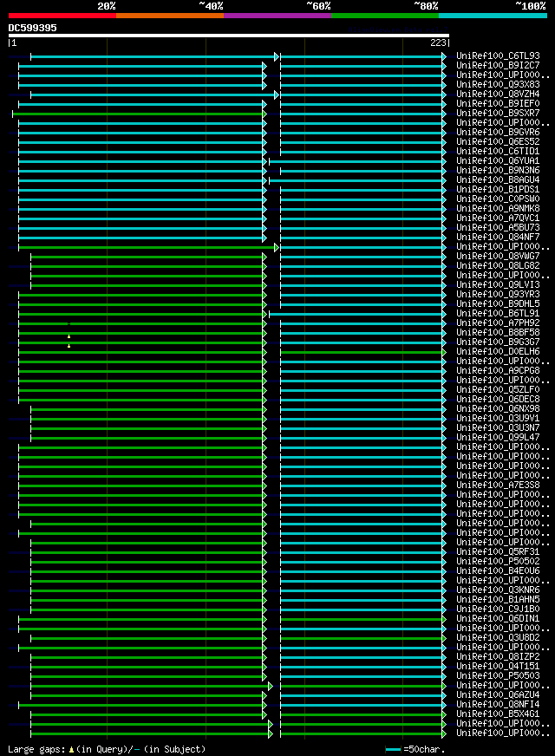Screen dimensions: 555x756
Task: Select the DC599395 query title
Action: [x=32, y=28]
